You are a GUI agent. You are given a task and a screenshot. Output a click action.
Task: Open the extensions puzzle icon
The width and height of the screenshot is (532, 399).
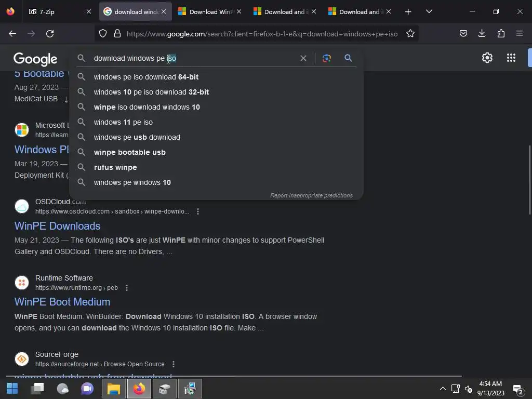[501, 34]
